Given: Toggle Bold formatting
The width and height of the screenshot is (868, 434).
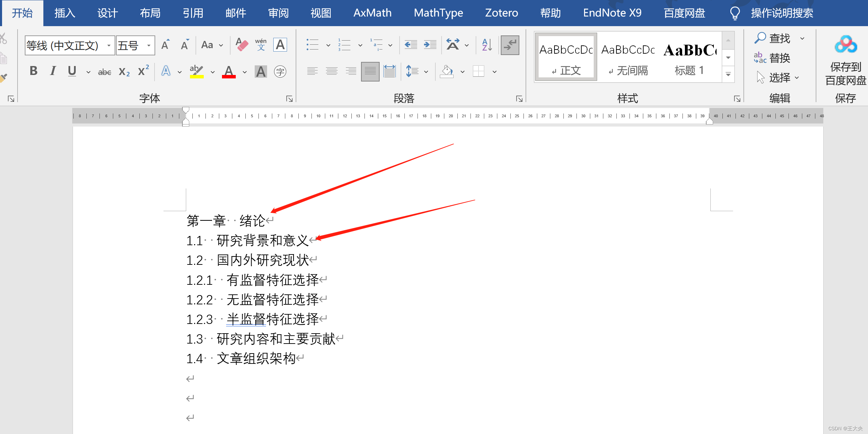Looking at the screenshot, I should point(33,71).
